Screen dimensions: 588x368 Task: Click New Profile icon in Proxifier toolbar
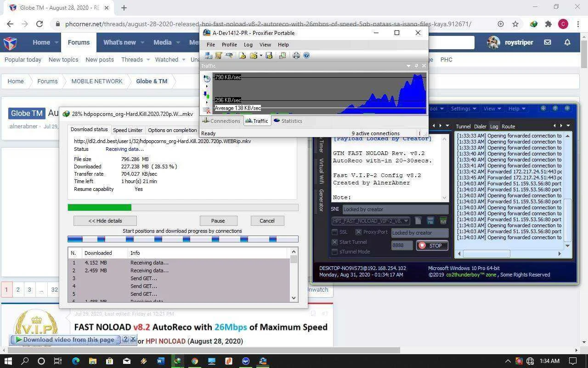243,55
